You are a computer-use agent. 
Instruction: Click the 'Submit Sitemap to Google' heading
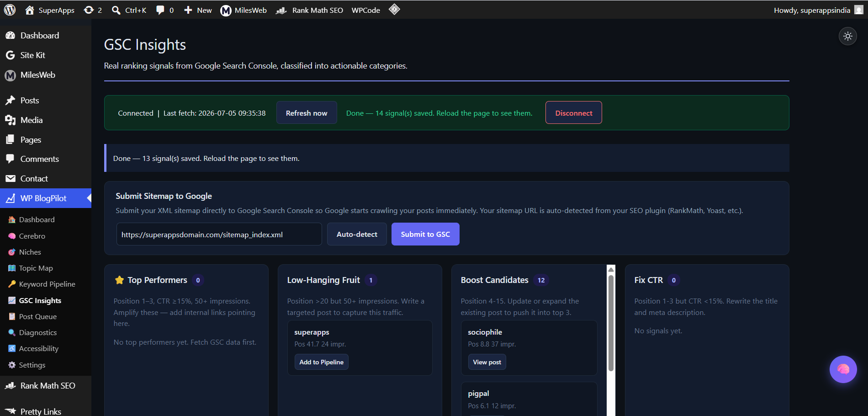click(164, 196)
